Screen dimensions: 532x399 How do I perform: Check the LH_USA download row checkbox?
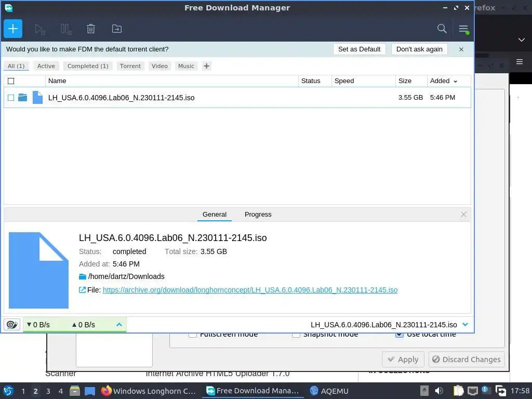coord(11,98)
